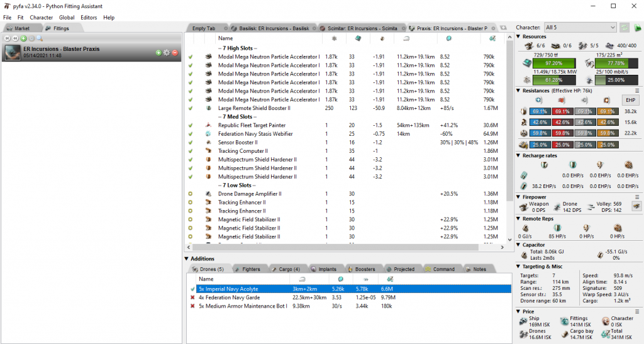
Task: Open the Resistances section hamburger menu
Action: point(638,91)
